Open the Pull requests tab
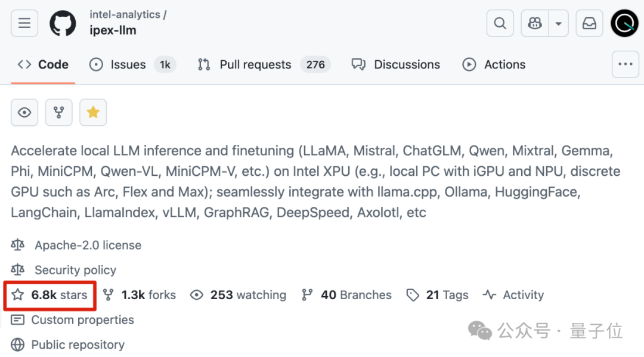 pyautogui.click(x=255, y=64)
